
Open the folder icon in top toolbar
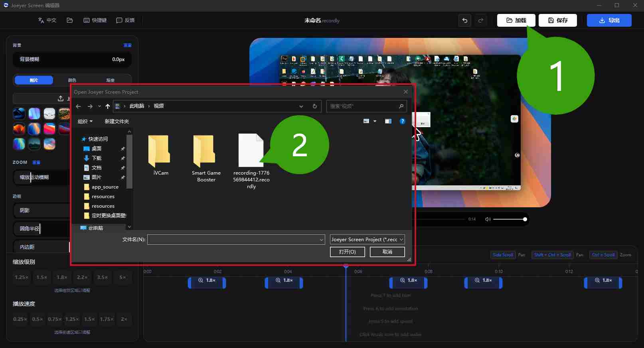[70, 20]
